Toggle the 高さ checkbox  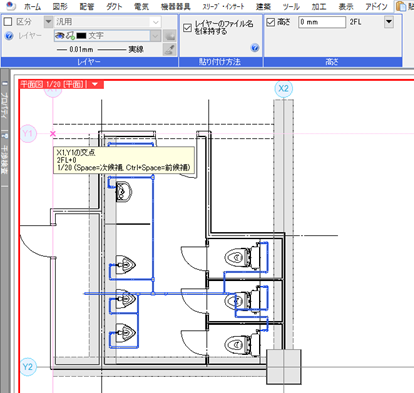[271, 22]
